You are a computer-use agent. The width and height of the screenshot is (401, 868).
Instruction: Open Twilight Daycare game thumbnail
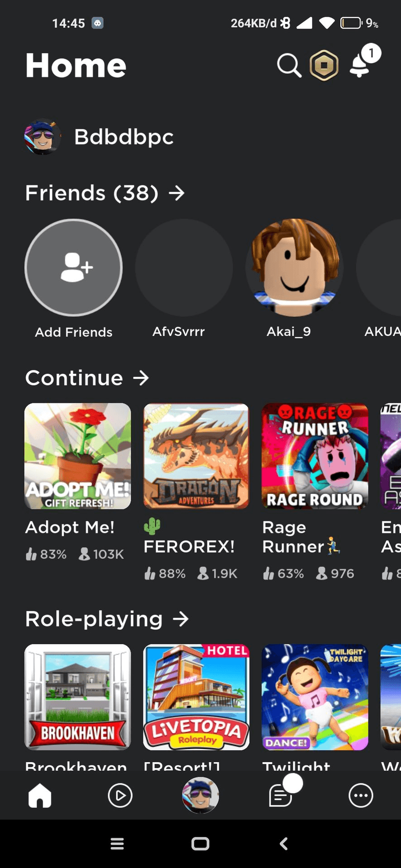pos(315,697)
